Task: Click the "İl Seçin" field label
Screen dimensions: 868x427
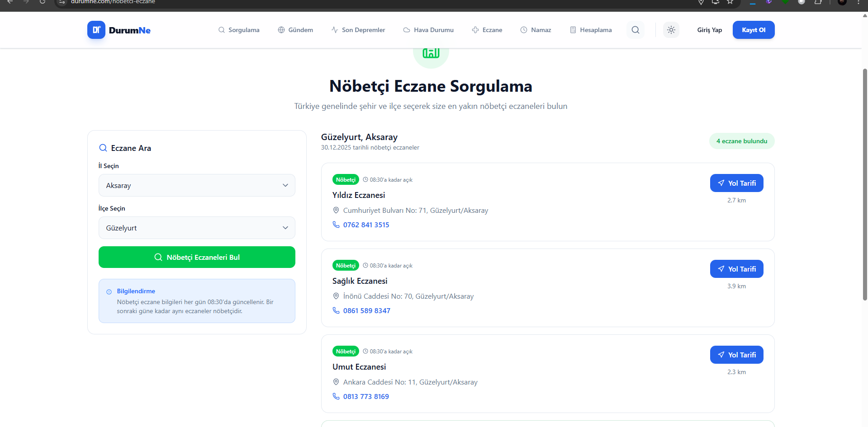Action: [x=109, y=166]
